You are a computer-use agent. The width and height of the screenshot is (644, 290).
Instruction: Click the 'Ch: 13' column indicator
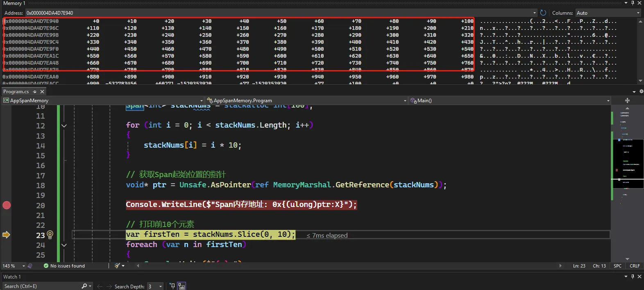click(x=599, y=266)
